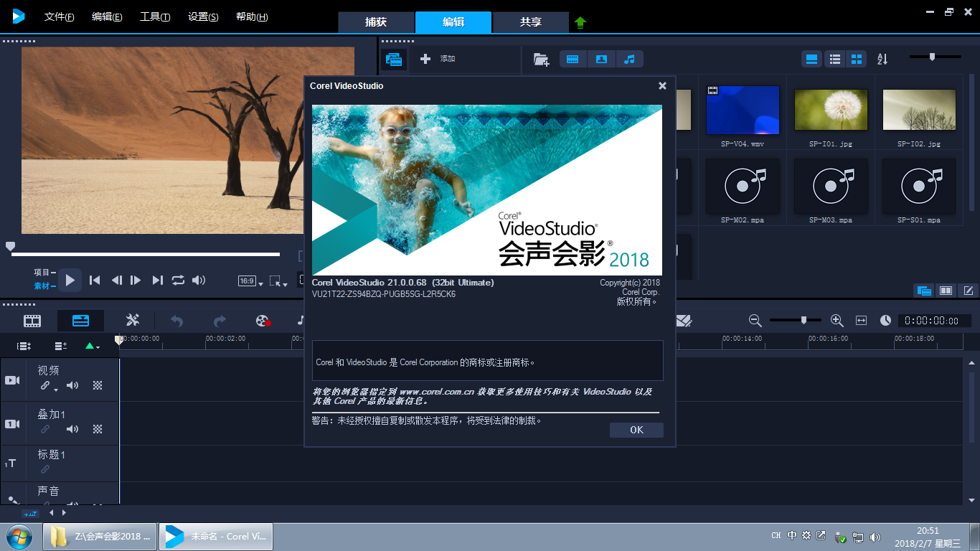980x551 pixels.
Task: Toggle show audio files filter
Action: coord(629,60)
